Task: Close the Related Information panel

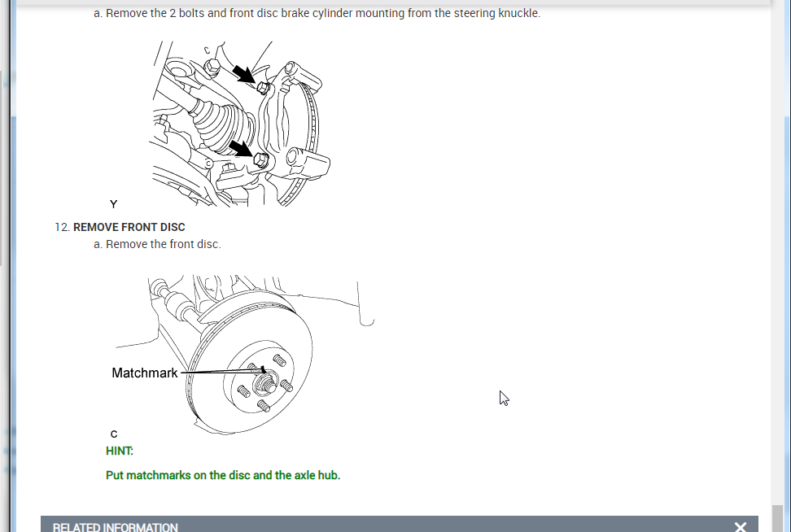Action: [740, 527]
